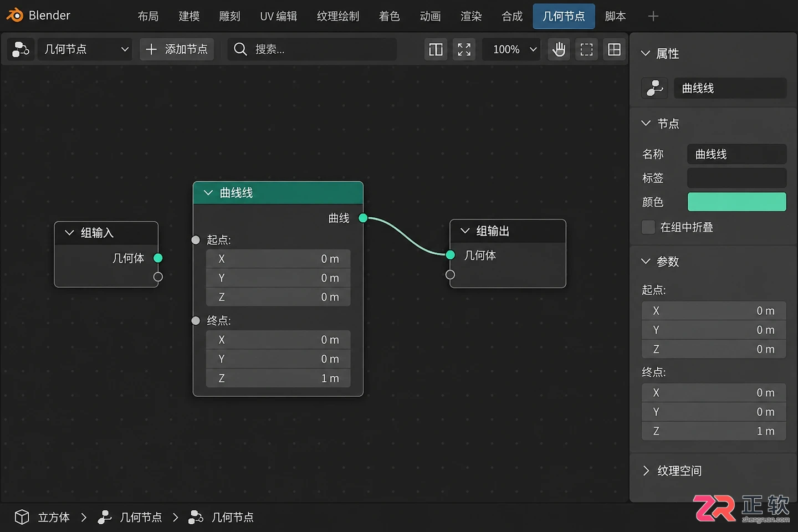
Task: Open the 100% zoom dropdown
Action: [x=511, y=49]
